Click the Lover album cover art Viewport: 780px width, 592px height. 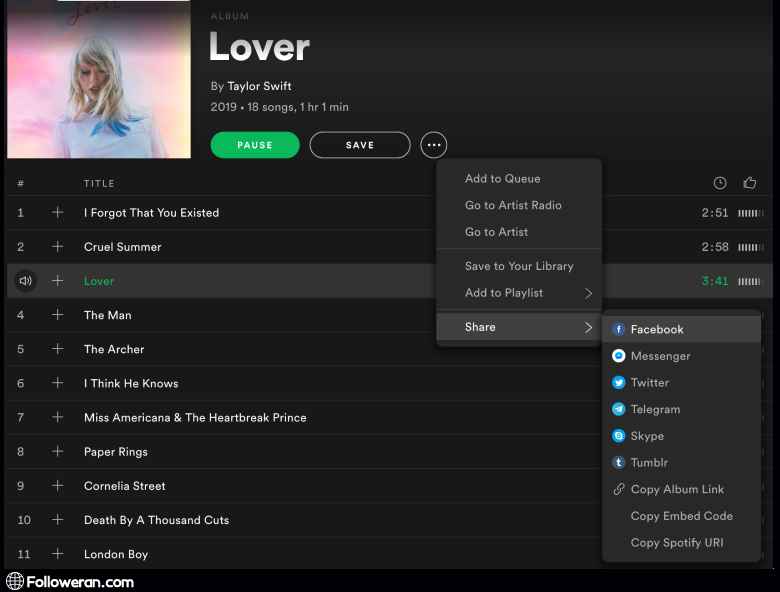[x=98, y=79]
